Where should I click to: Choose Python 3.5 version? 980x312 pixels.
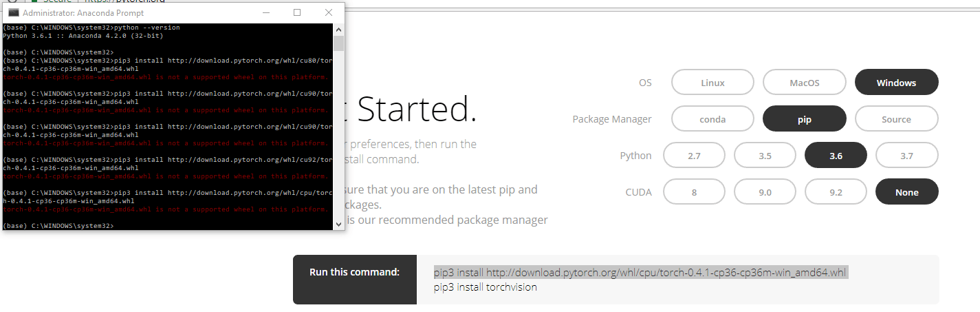click(x=765, y=156)
